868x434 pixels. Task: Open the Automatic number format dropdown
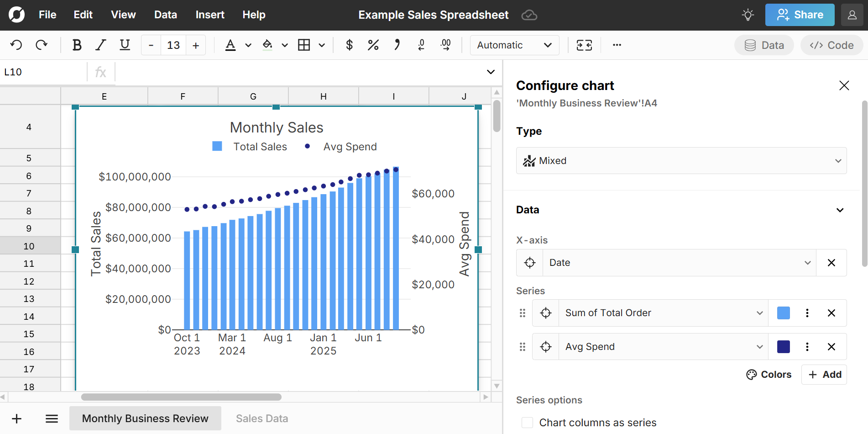[514, 45]
